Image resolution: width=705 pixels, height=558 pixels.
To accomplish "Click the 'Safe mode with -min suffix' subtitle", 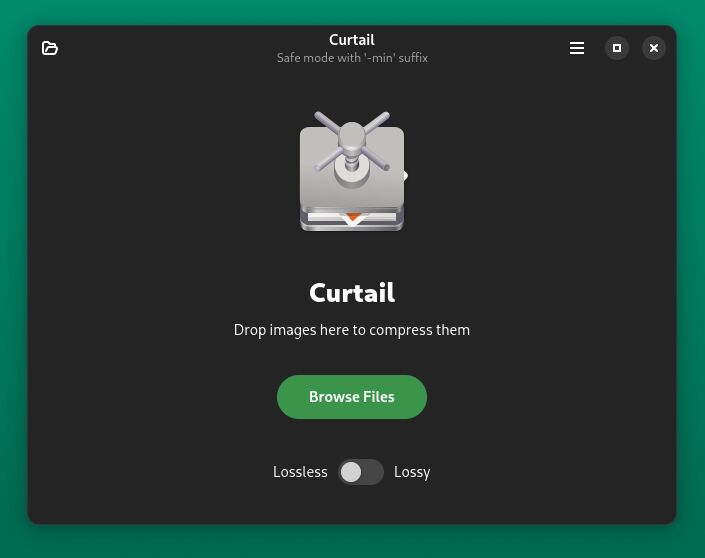I will click(352, 58).
